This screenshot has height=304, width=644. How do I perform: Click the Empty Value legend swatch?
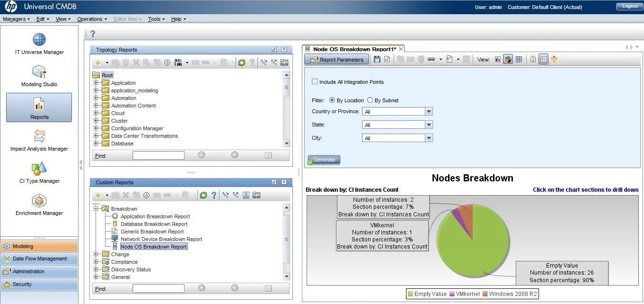410,294
